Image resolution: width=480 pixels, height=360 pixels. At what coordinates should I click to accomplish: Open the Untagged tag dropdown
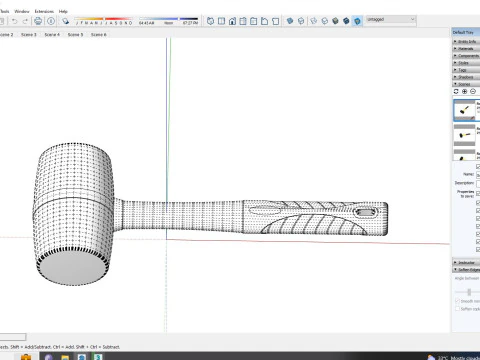click(391, 20)
